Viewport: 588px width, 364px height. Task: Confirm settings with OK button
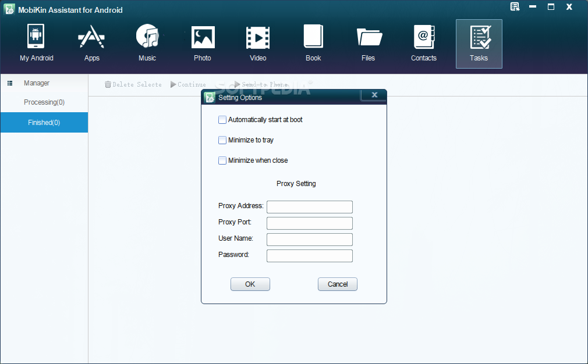(x=250, y=284)
